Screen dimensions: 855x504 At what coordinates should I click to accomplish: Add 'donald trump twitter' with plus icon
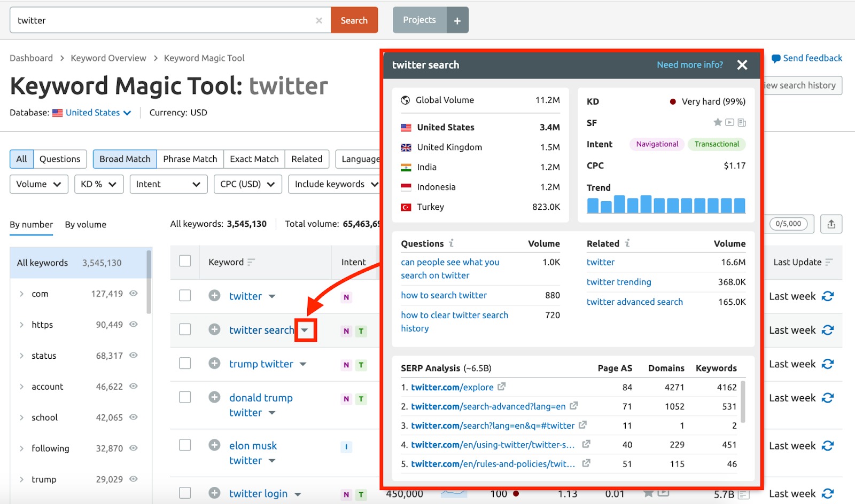click(x=214, y=397)
